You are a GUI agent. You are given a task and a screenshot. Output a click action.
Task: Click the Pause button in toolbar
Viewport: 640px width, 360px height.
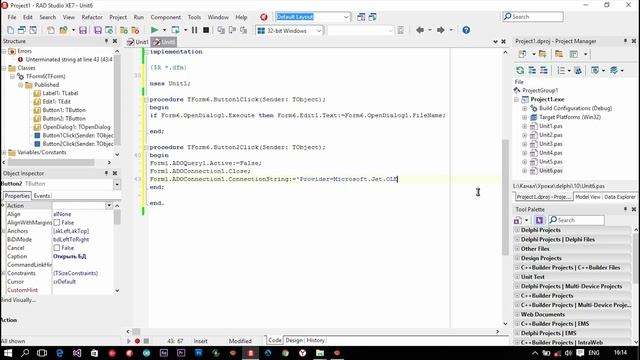pos(194,30)
